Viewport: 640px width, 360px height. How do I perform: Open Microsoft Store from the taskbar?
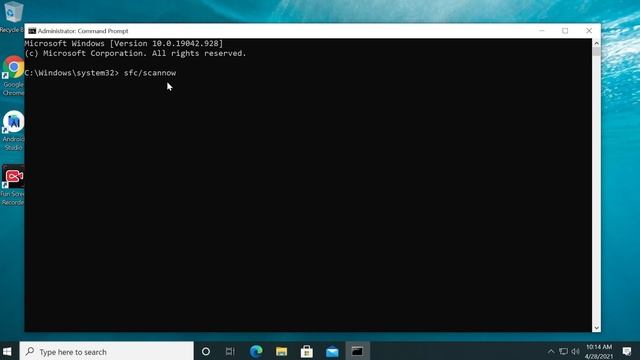pos(307,351)
